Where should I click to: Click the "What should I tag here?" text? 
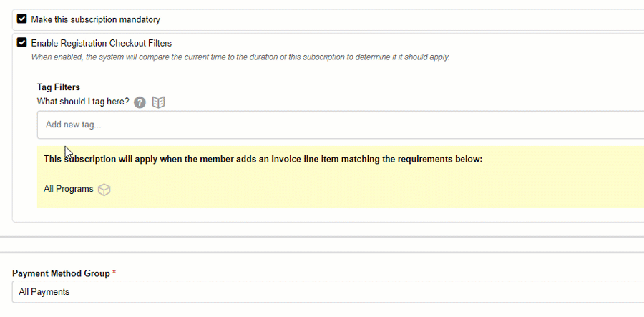[x=83, y=102]
